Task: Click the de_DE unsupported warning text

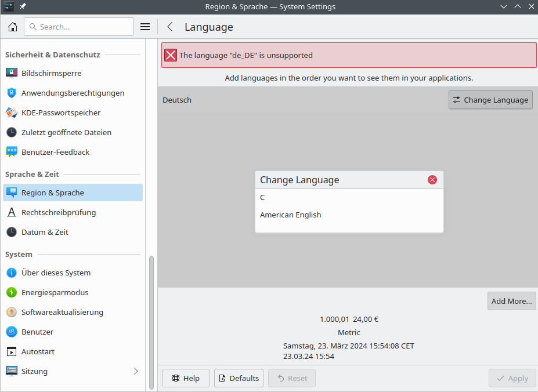Action: (246, 55)
